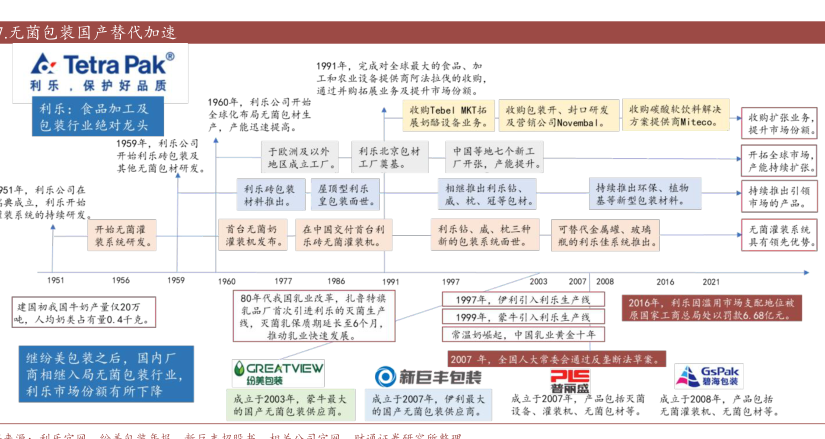Click box '屋顶型利乐皇包装面世'

tap(346, 194)
